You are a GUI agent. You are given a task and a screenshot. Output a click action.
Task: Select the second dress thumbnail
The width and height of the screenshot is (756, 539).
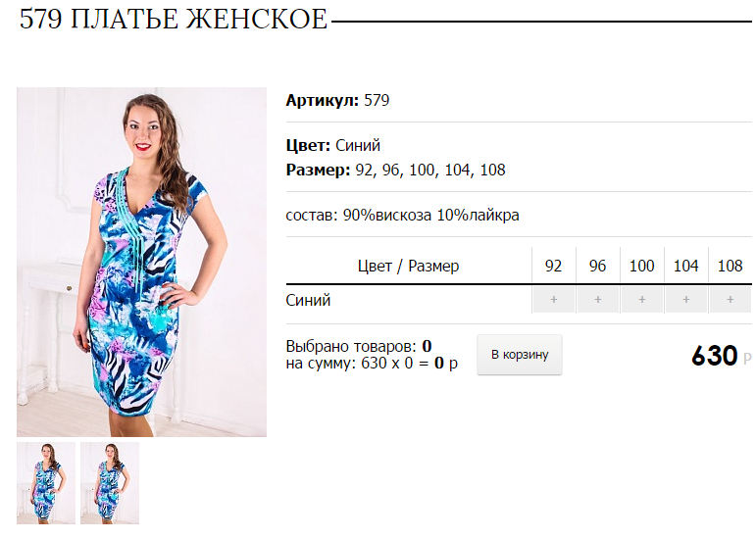(110, 483)
